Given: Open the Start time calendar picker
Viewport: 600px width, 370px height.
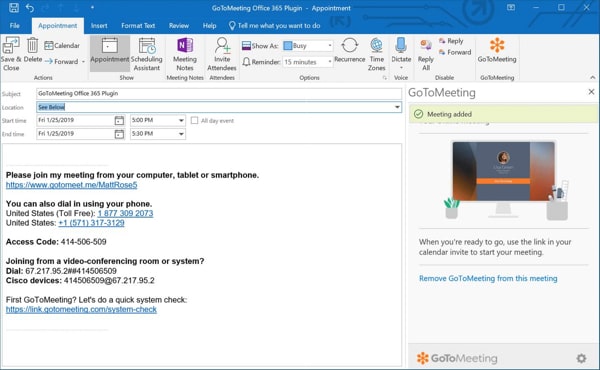Looking at the screenshot, I should point(119,121).
